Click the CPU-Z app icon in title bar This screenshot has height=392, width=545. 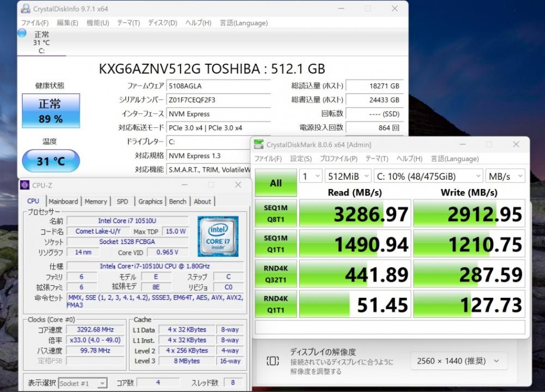[25, 186]
